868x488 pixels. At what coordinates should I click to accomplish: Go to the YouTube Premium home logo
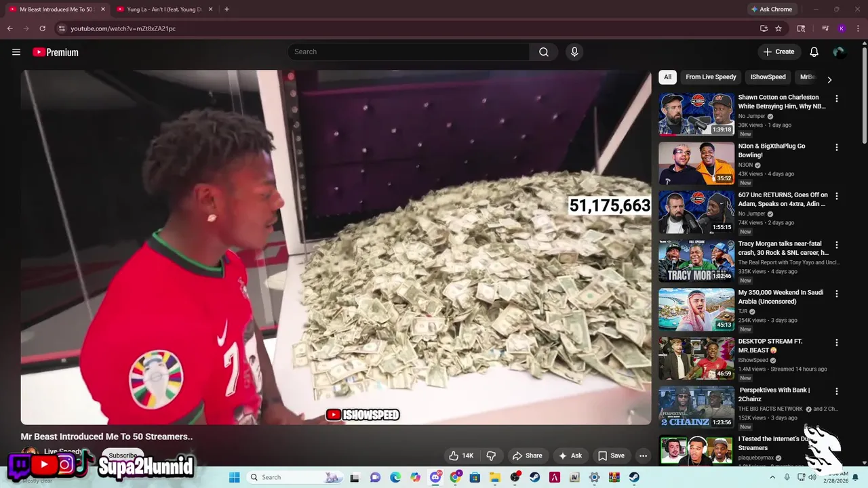tap(56, 52)
